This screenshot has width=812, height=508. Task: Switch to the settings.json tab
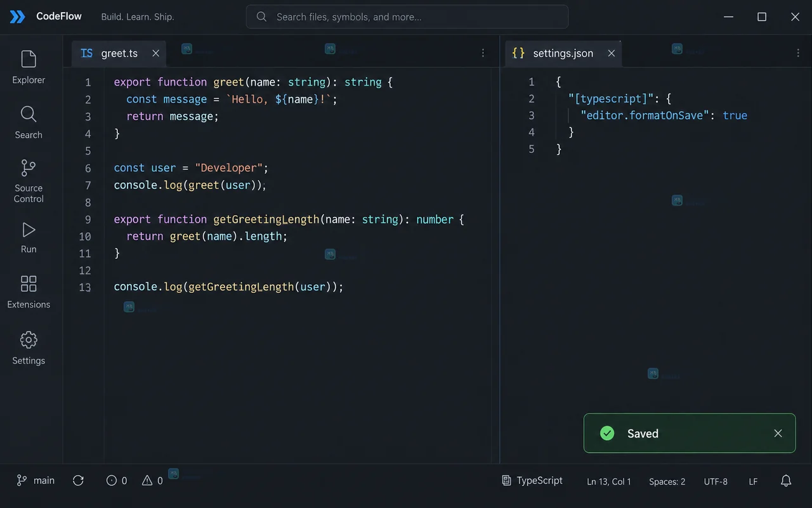(x=563, y=53)
